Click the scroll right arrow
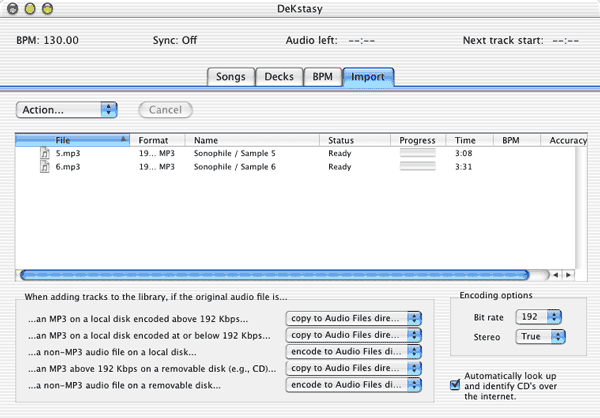 (568, 275)
